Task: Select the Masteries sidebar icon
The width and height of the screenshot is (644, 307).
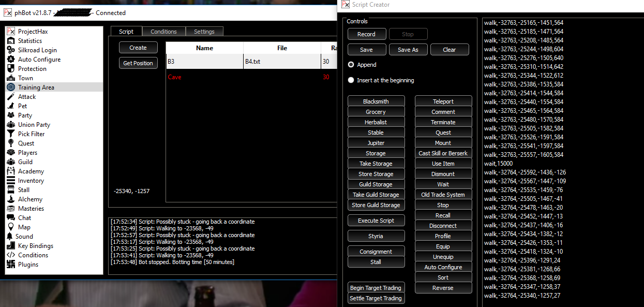Action: [x=31, y=208]
